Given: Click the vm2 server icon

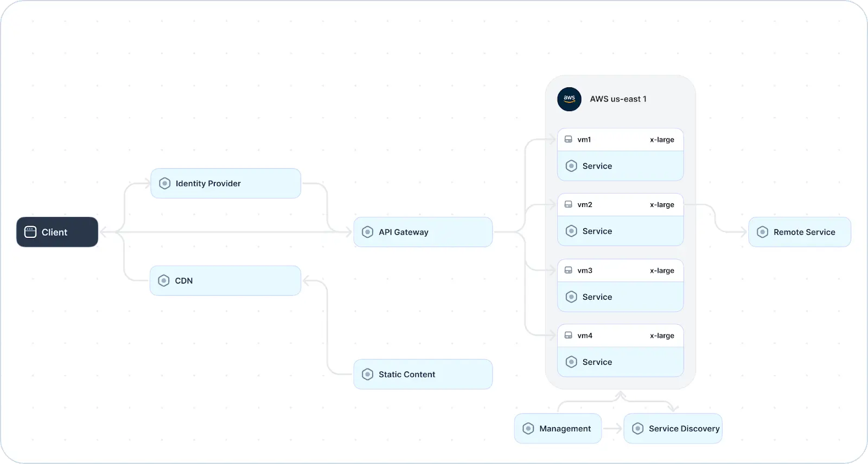Looking at the screenshot, I should click(x=568, y=205).
